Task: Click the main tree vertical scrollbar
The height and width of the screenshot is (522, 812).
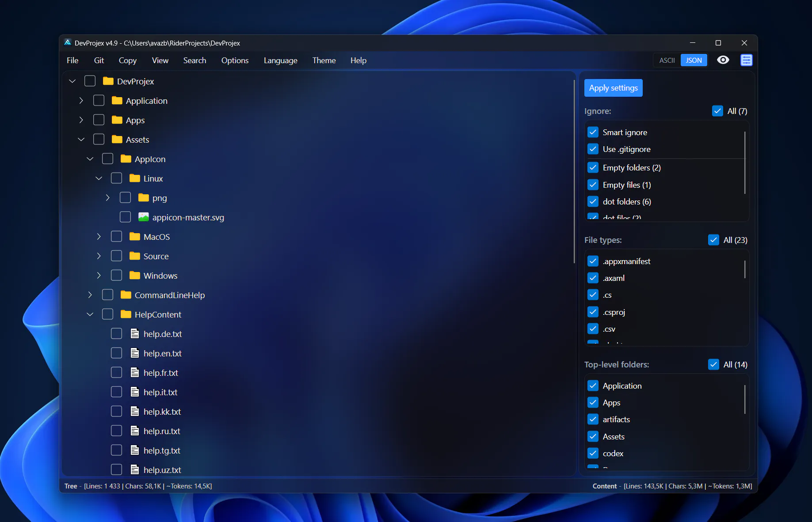Action: [x=574, y=171]
